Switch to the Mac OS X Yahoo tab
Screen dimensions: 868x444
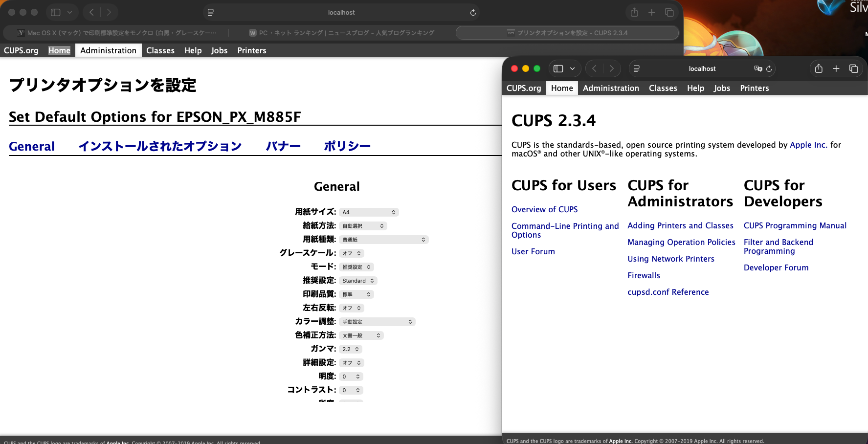coord(116,33)
